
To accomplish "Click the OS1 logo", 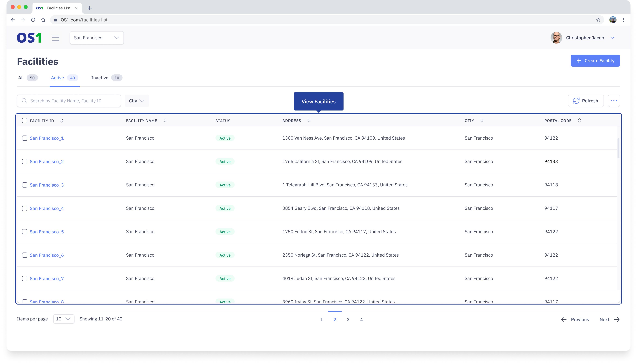I will [x=29, y=38].
